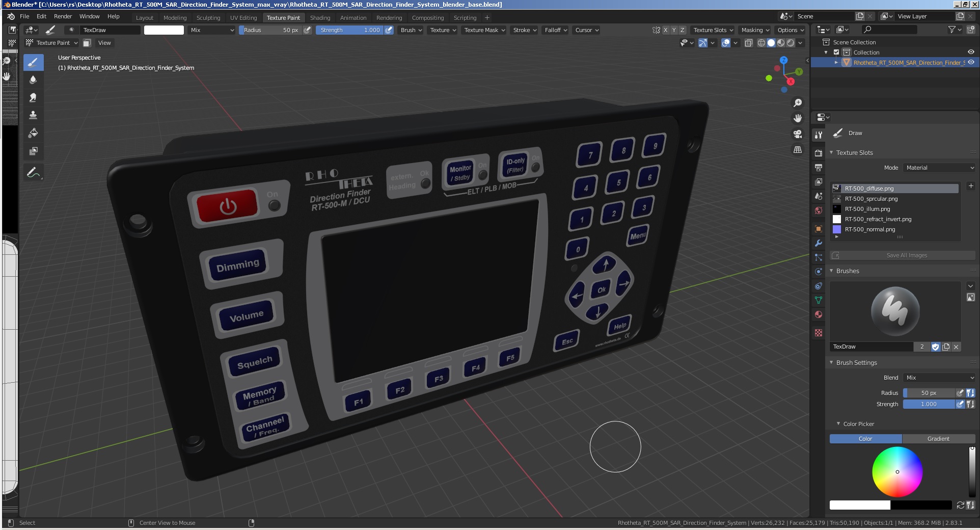Open the Material properties tab
The image size is (980, 530).
(819, 314)
